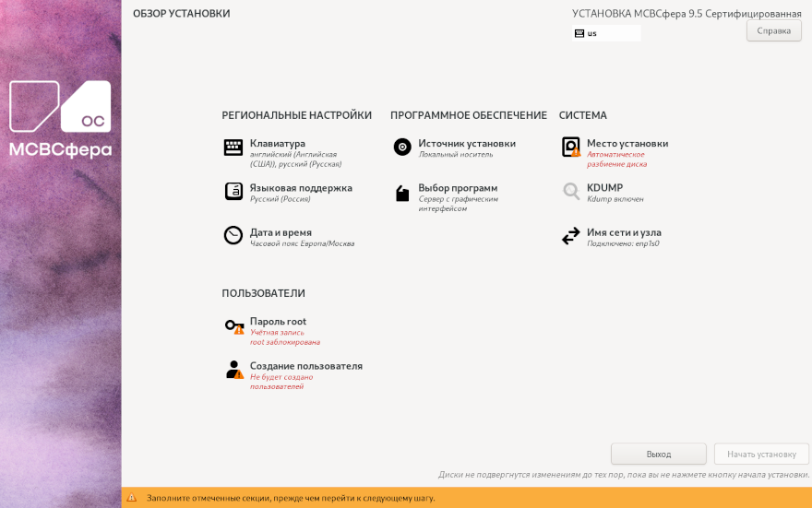Click the Начать установку button
812x508 pixels.
coord(761,454)
